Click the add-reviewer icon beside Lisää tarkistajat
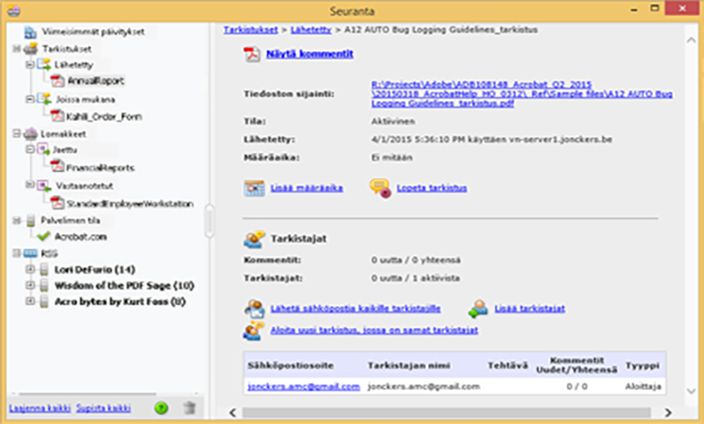 [478, 309]
